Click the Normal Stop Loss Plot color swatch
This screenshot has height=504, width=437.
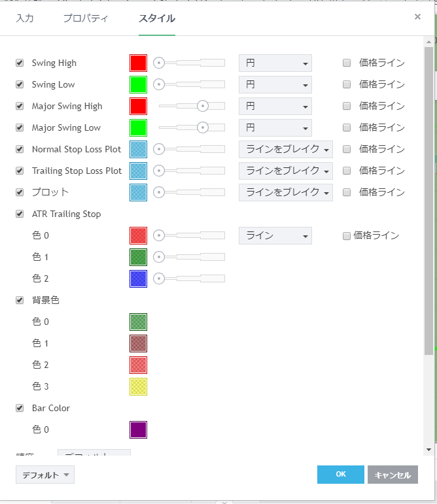pyautogui.click(x=138, y=149)
